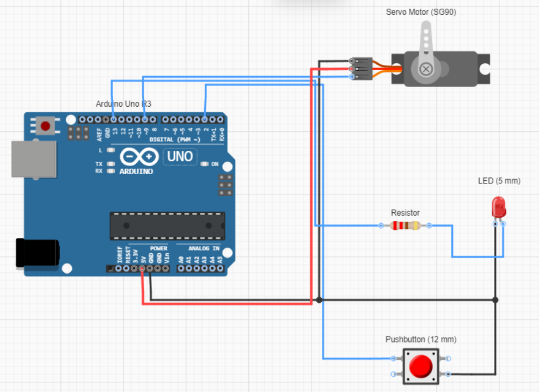Click the Arduino IOREF pin
539x392 pixels.
[x=119, y=268]
